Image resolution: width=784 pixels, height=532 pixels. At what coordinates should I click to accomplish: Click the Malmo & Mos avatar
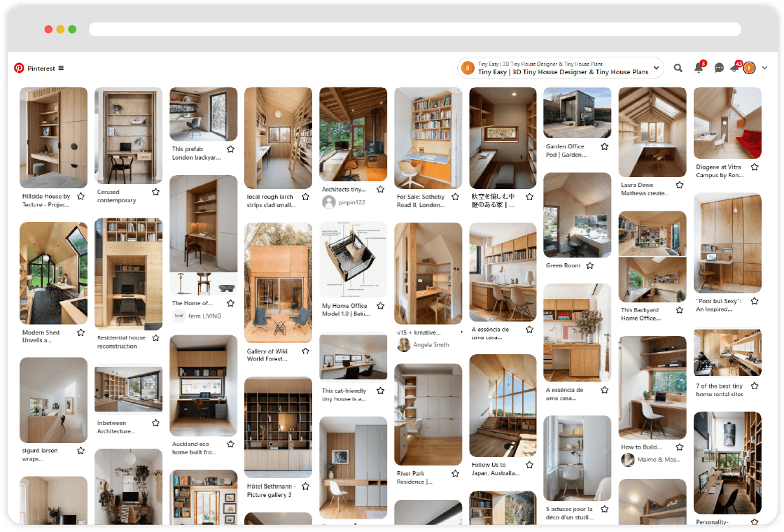coord(628,459)
